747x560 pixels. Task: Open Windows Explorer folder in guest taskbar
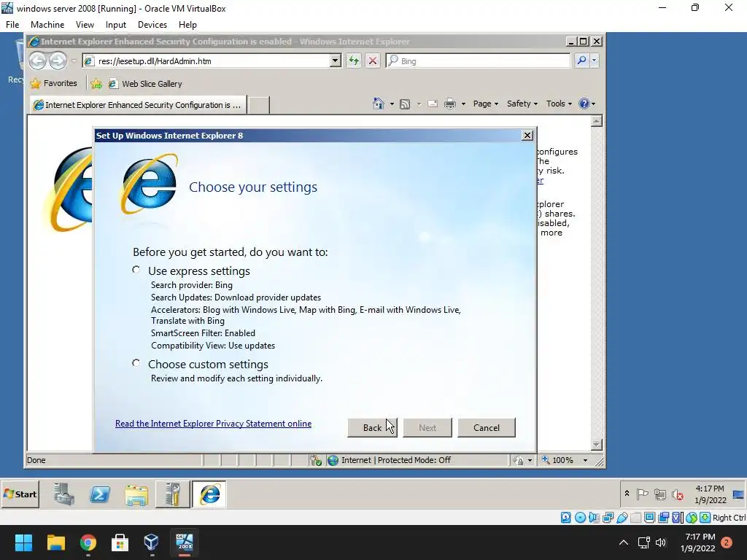click(x=136, y=495)
